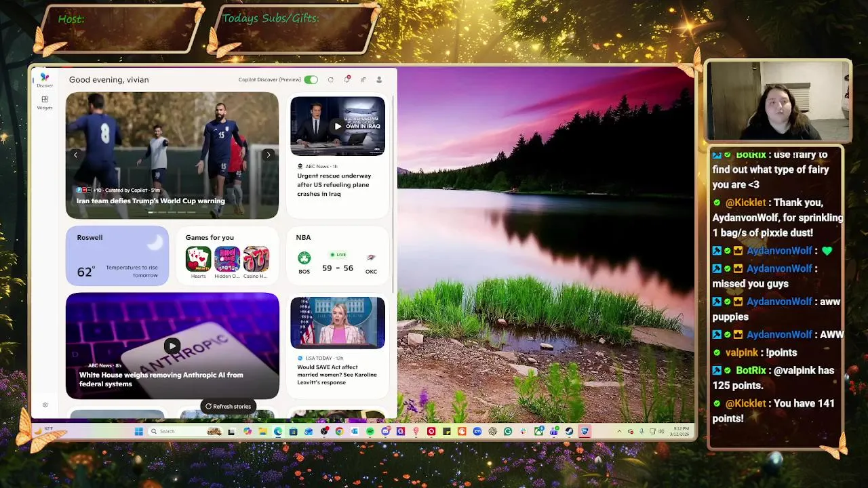Click the microphone tray icon
Image resolution: width=868 pixels, height=488 pixels.
[642, 431]
